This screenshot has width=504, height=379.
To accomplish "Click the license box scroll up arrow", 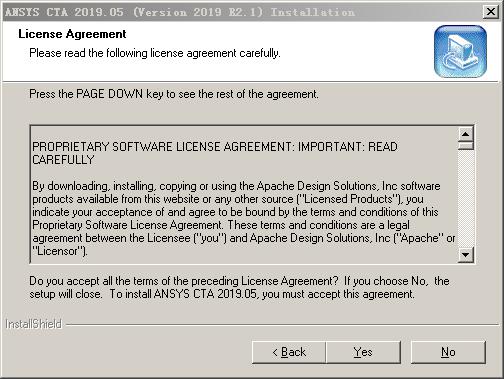I will click(466, 134).
